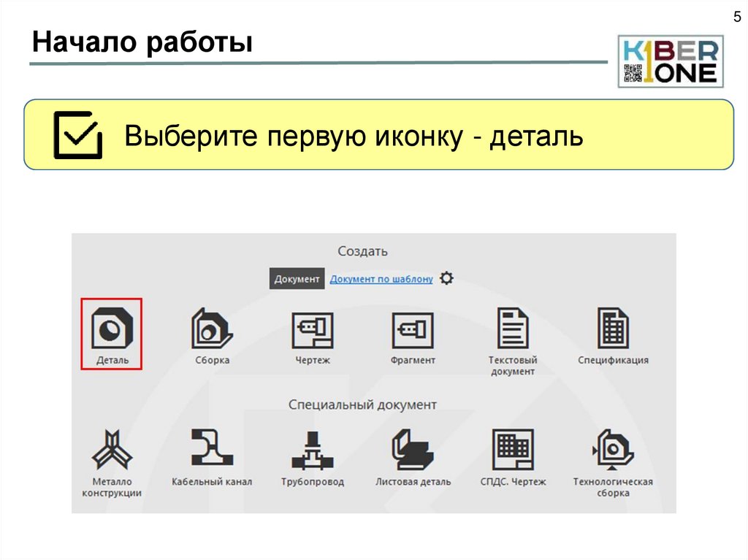Create a Фрагмент document
The image size is (748, 560).
[413, 330]
